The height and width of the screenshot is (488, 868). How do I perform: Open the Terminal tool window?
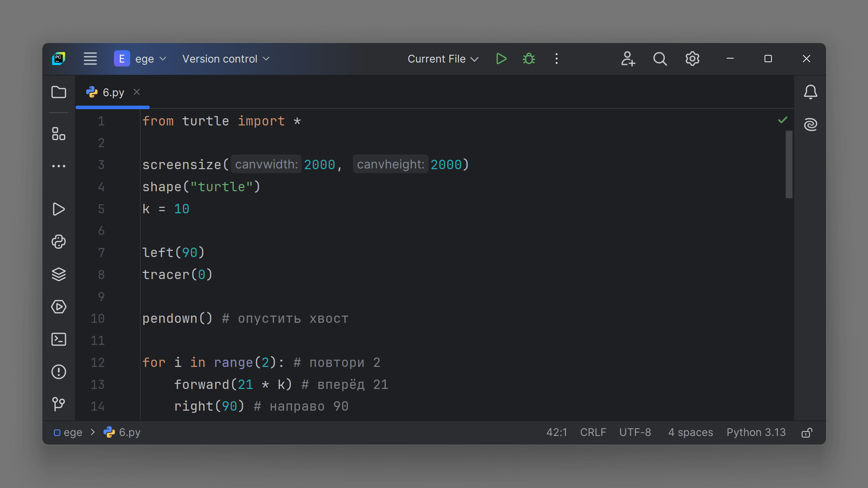(x=59, y=339)
